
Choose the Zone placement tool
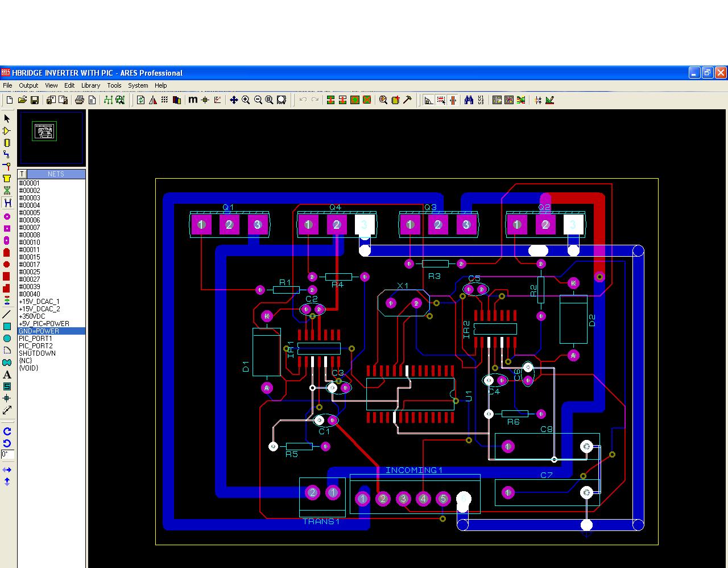(7, 178)
